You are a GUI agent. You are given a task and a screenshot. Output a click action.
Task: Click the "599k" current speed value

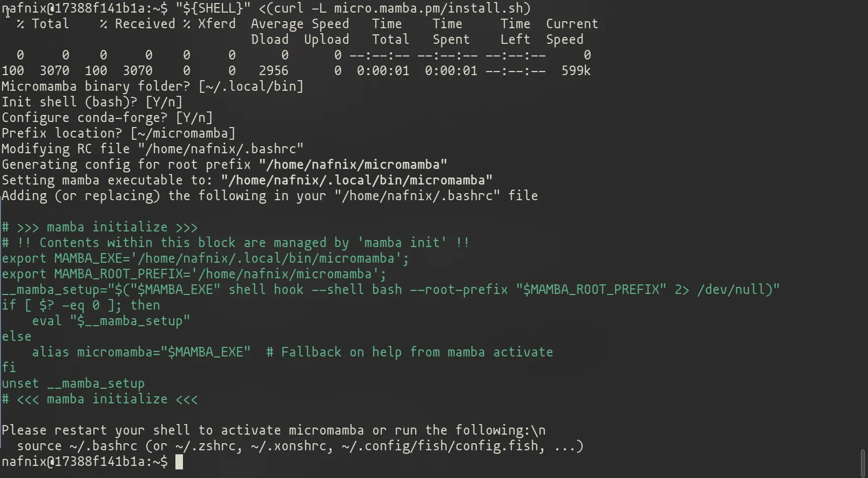576,71
